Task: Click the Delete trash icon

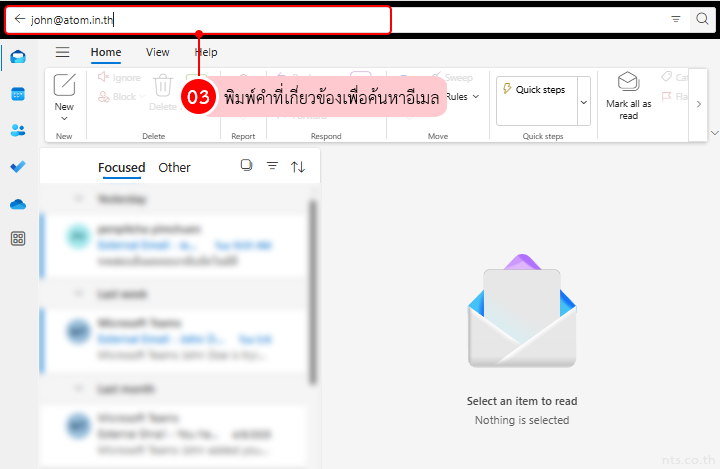Action: pos(163,85)
